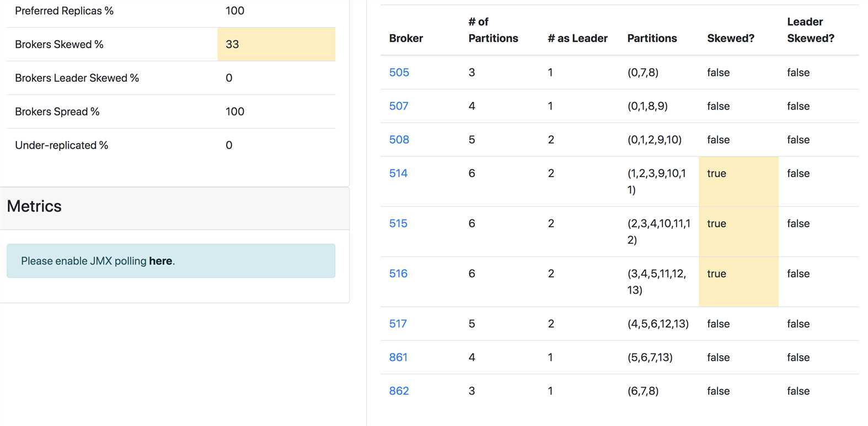Open broker 508 link

coord(399,139)
